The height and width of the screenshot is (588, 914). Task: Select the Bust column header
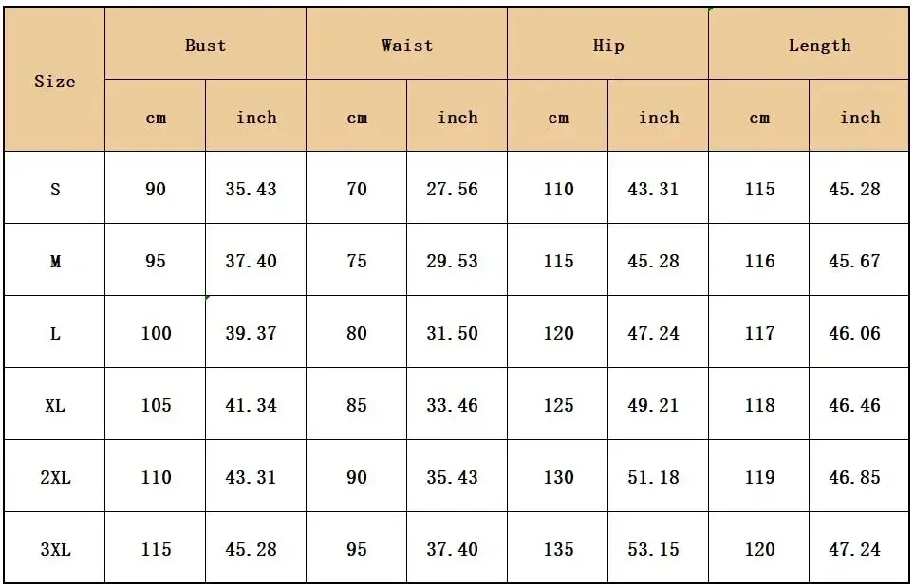[205, 44]
